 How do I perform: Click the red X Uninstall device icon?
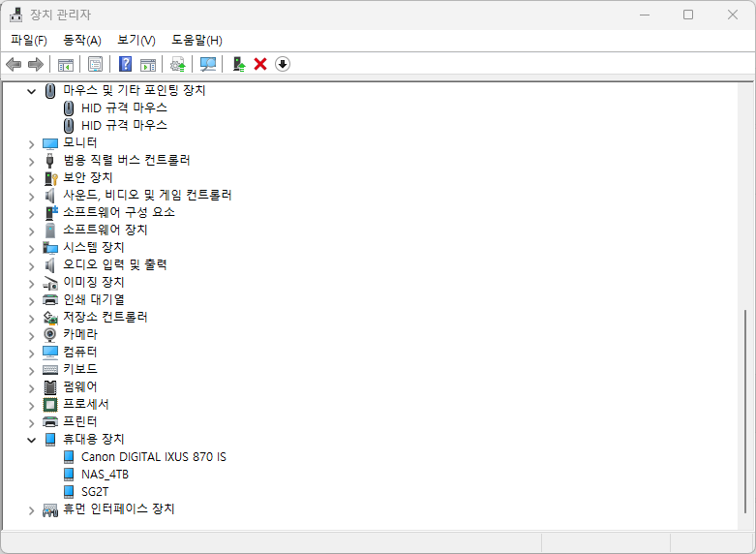coord(260,64)
